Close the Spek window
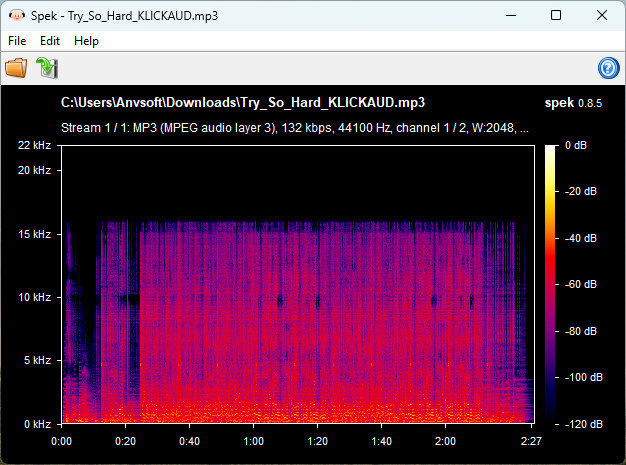 tap(602, 15)
